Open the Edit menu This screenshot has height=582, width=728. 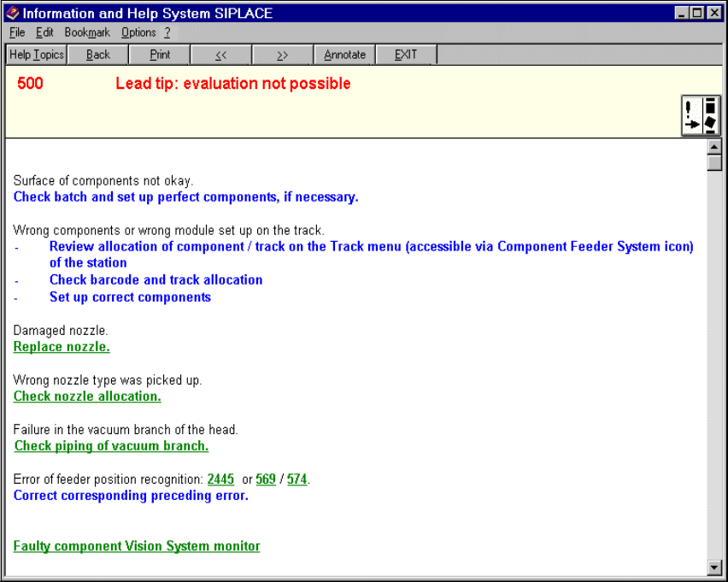(44, 32)
